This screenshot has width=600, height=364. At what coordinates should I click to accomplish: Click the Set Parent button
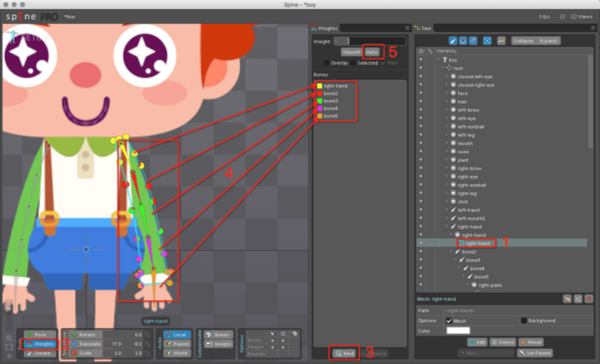pyautogui.click(x=535, y=353)
